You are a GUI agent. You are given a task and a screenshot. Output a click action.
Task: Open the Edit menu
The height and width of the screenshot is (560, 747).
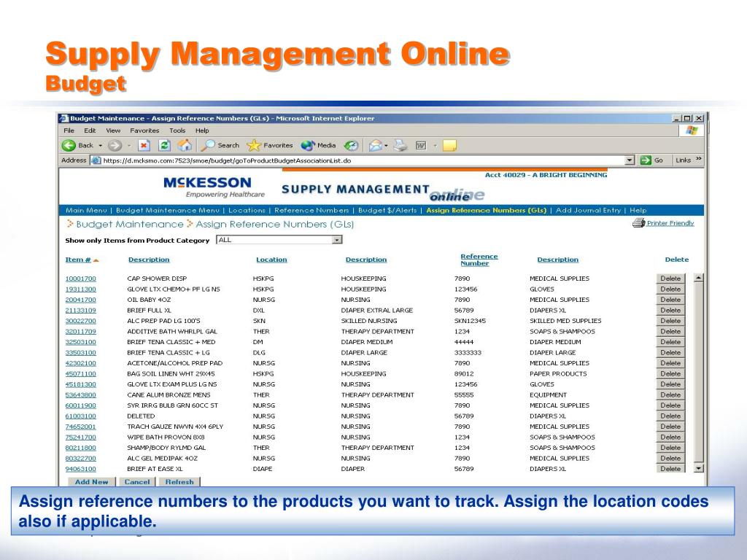90,131
